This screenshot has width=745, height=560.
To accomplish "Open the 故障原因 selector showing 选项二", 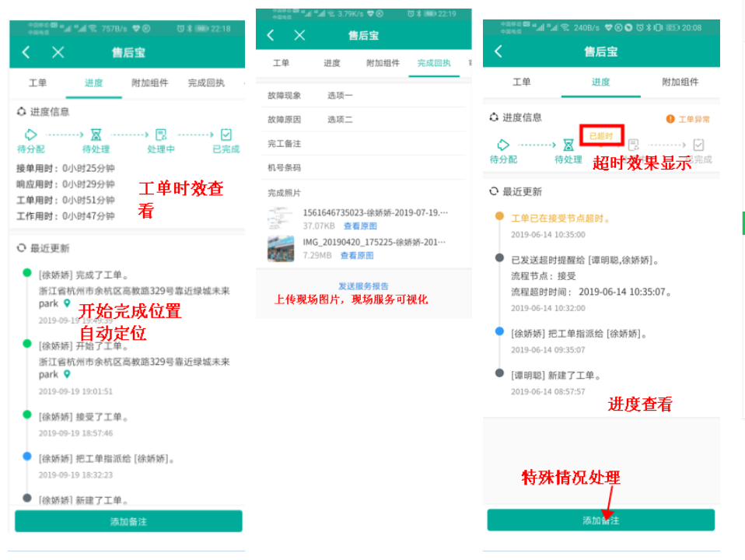I will point(340,120).
